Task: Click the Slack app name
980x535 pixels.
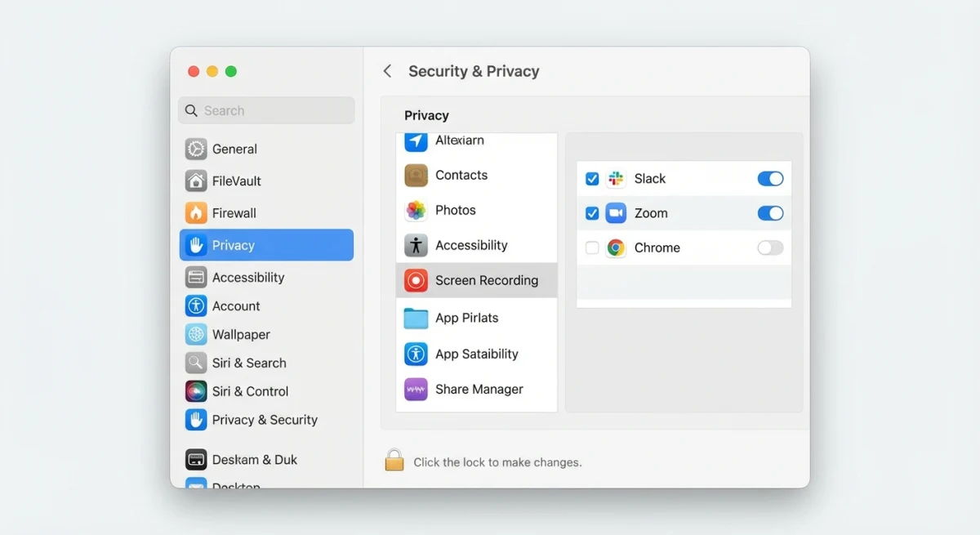Action: [650, 178]
